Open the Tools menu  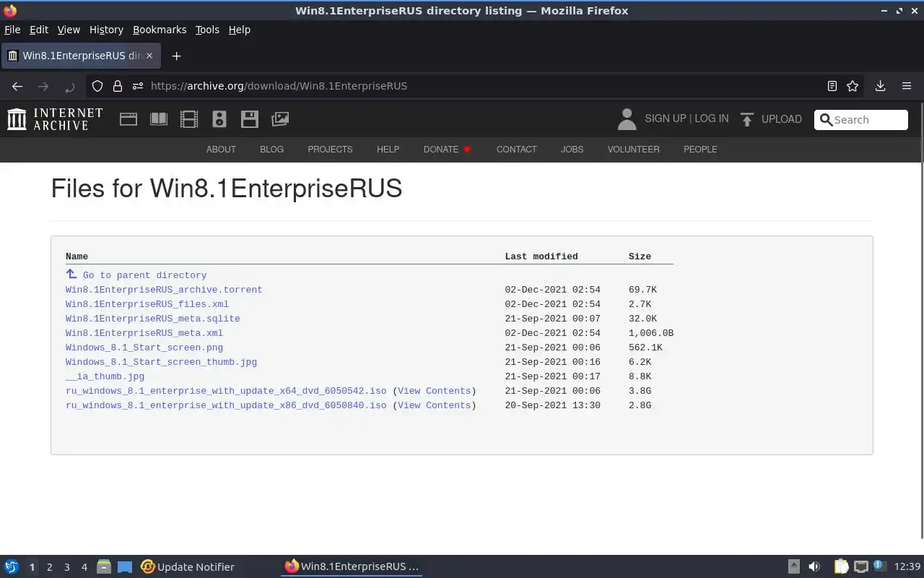(x=207, y=30)
